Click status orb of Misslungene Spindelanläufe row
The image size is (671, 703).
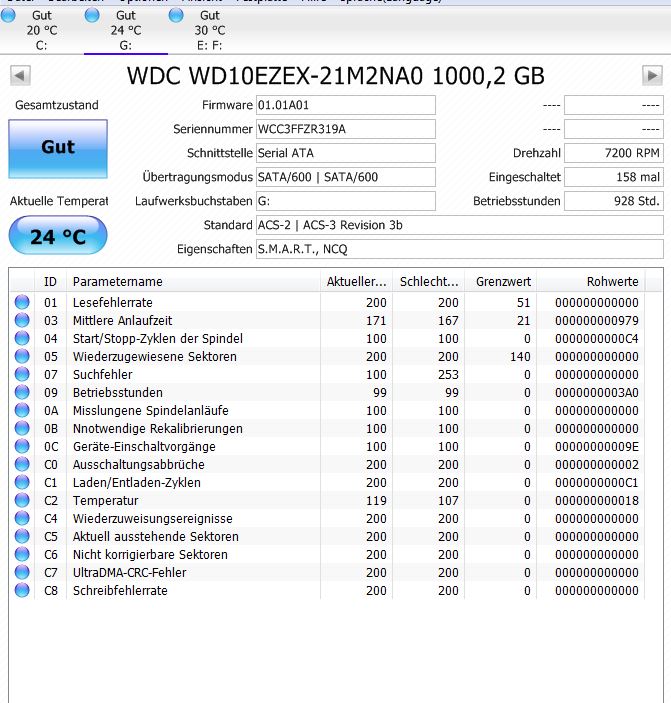[x=22, y=410]
